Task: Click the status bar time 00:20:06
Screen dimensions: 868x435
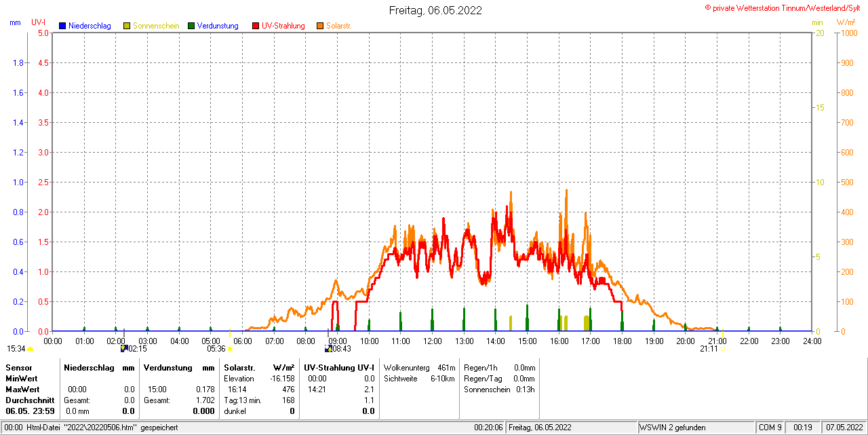Action: click(488, 428)
